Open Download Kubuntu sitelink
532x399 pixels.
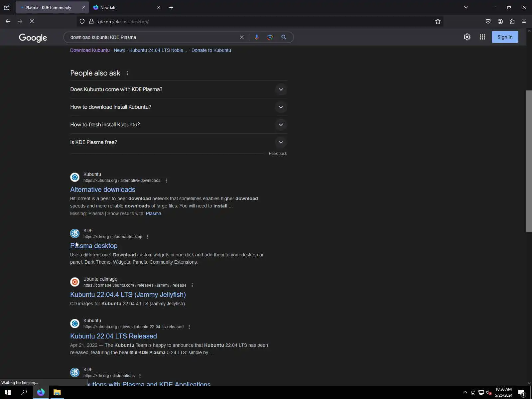pos(90,50)
